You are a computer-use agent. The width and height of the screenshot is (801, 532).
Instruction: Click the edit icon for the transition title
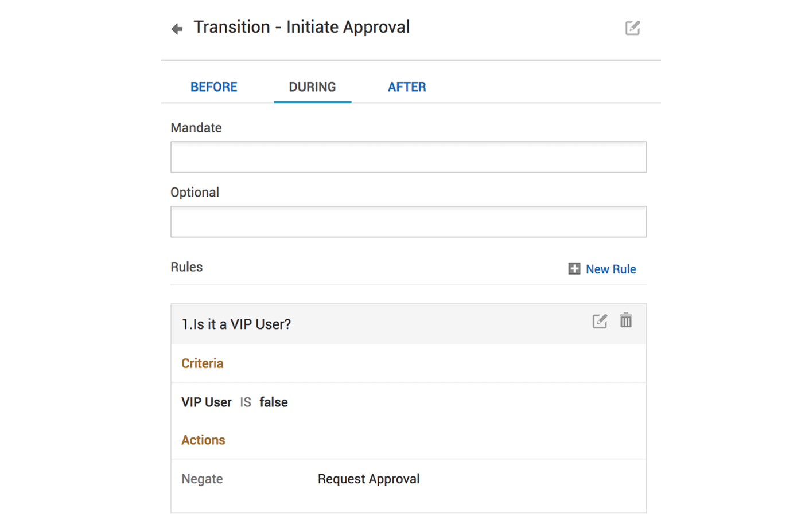point(632,28)
